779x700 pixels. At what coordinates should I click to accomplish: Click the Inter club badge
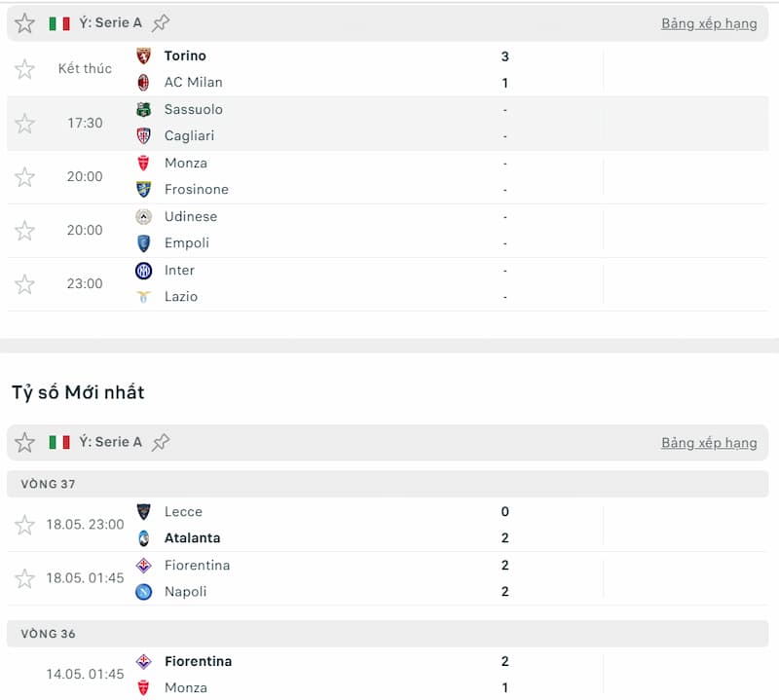(144, 271)
